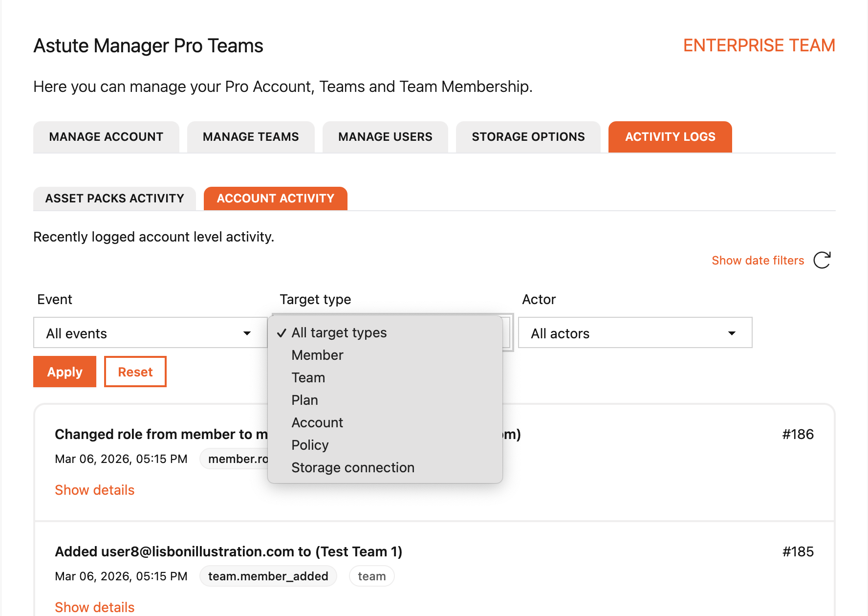Click the Reset filters button

click(x=135, y=372)
